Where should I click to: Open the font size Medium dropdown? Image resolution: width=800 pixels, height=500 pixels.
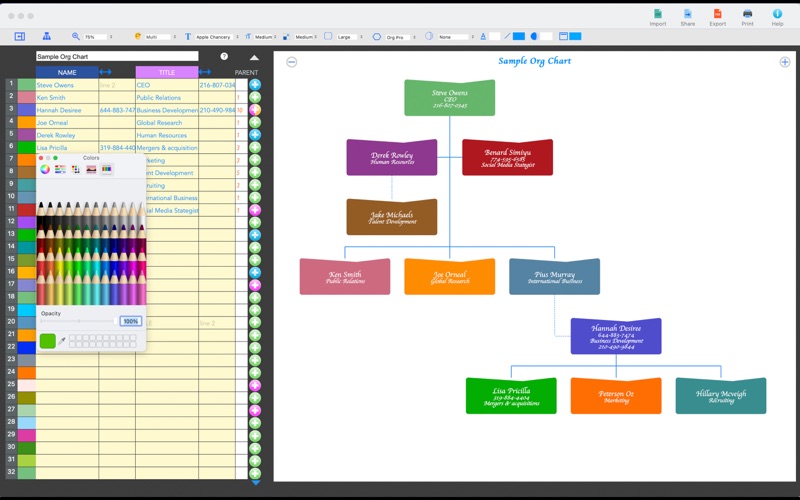click(265, 37)
